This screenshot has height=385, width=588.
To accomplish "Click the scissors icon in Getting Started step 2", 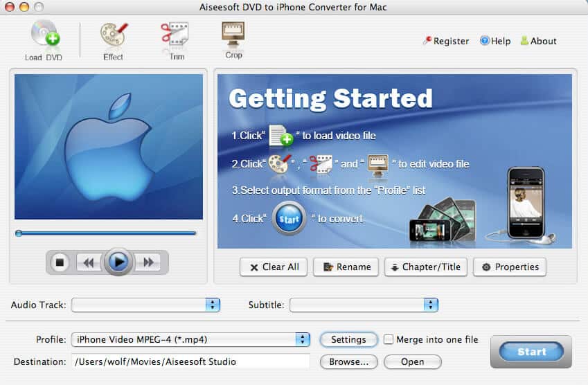I will (x=321, y=164).
